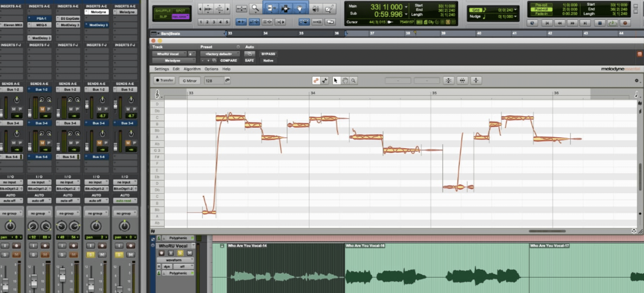This screenshot has height=293, width=644.
Task: Record-enable the WhoRU Vocal track
Action: click(x=162, y=253)
